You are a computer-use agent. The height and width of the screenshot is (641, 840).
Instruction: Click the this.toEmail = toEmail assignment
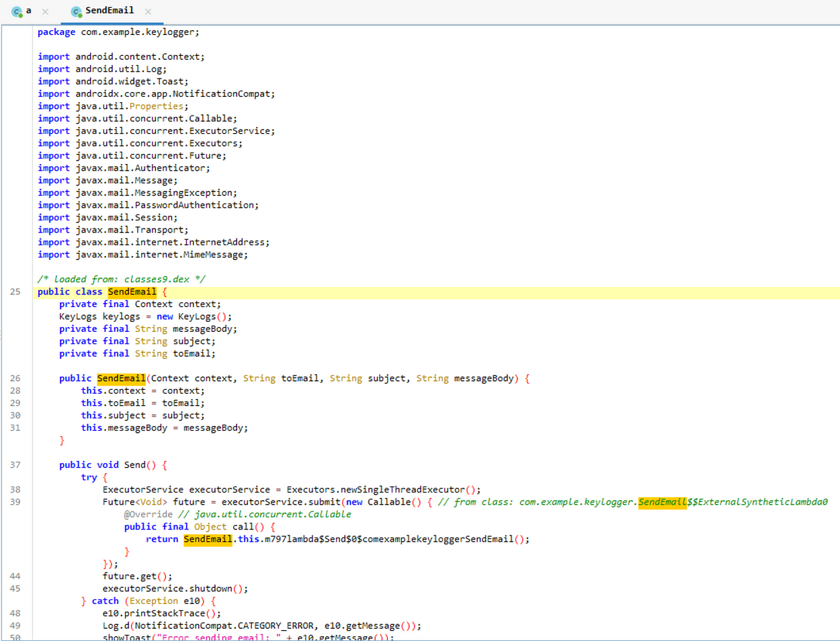[142, 403]
